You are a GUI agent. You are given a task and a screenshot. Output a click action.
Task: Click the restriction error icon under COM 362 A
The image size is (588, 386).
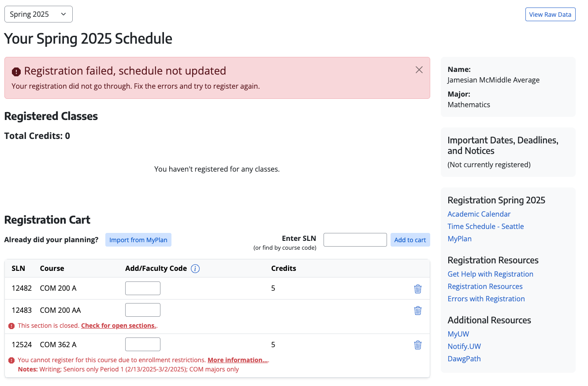[11, 360]
